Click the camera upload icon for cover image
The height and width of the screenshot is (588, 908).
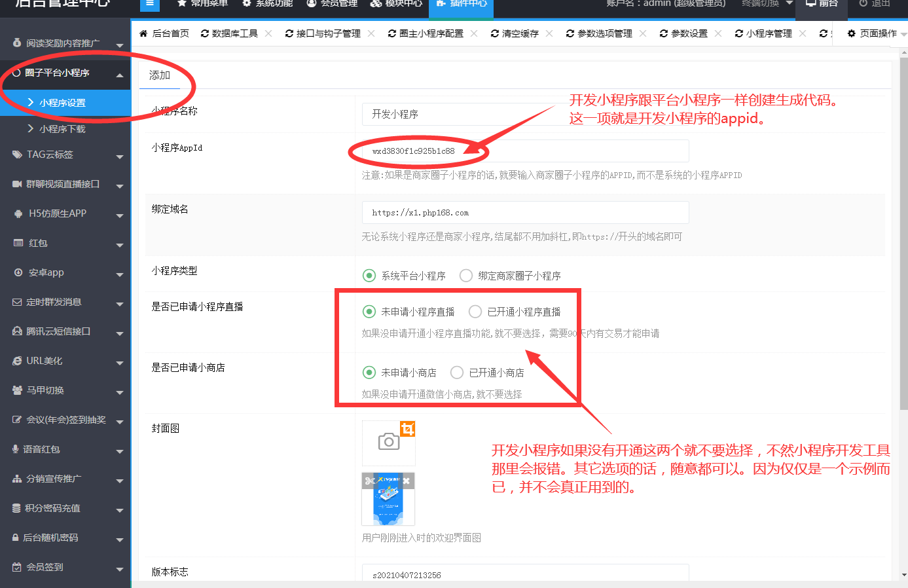tap(388, 442)
